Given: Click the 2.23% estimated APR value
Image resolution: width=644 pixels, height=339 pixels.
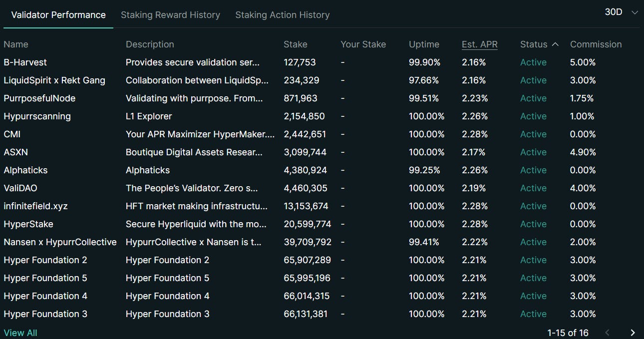Looking at the screenshot, I should click(x=474, y=98).
